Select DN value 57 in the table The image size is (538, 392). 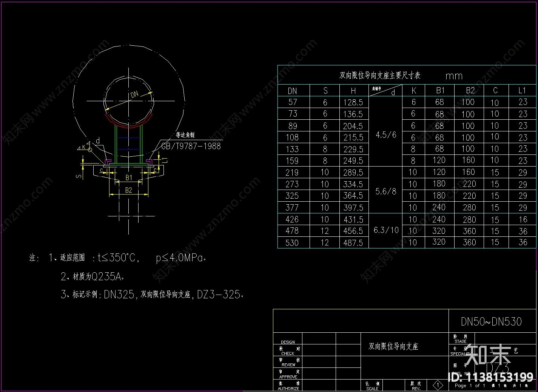(293, 102)
